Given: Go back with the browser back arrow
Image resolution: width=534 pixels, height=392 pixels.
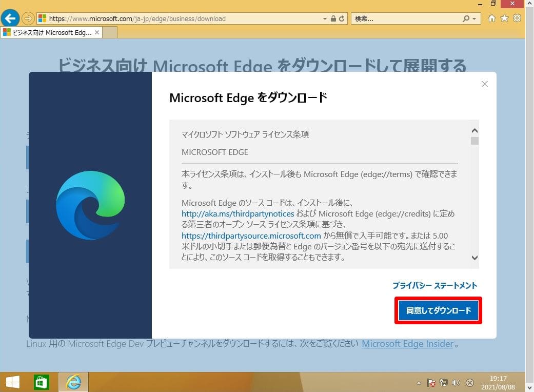Looking at the screenshot, I should (10, 18).
